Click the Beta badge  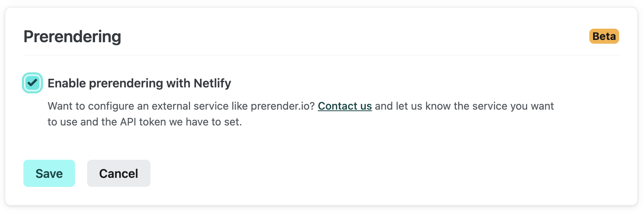pos(604,36)
